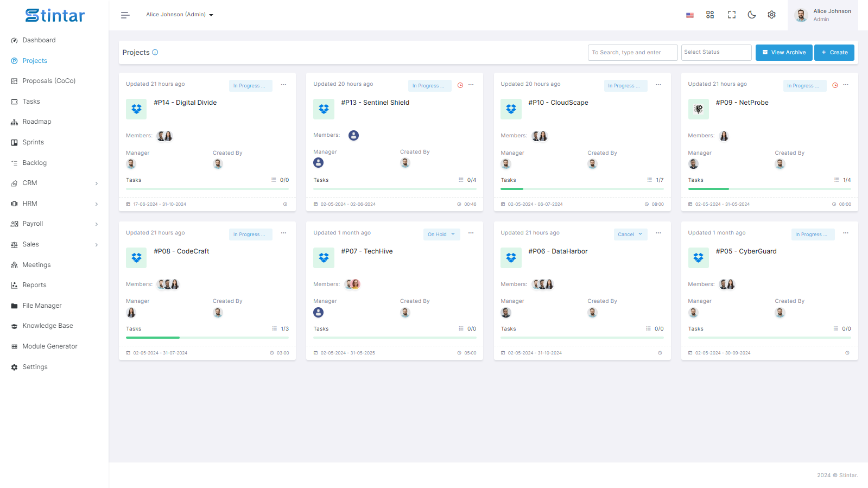Focus the project search input field
The image size is (868, 488).
[632, 53]
